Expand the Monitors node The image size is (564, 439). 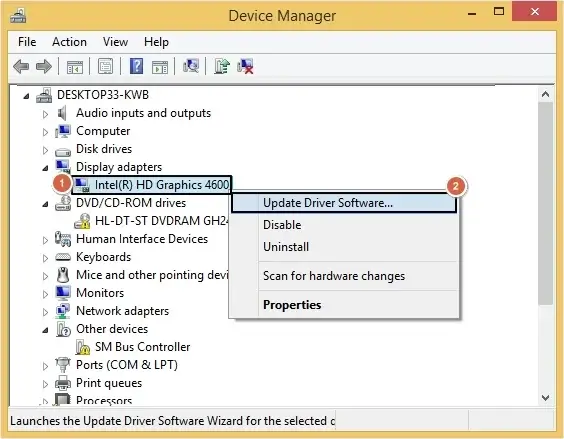[45, 294]
